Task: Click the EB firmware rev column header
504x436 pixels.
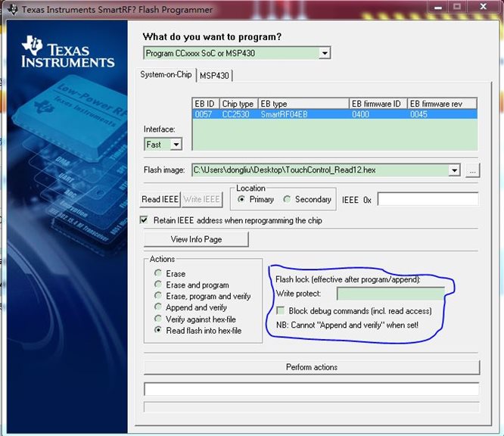Action: point(442,104)
